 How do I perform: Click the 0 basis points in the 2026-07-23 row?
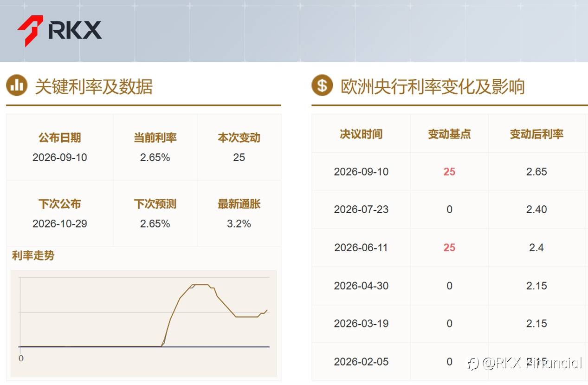coord(449,209)
